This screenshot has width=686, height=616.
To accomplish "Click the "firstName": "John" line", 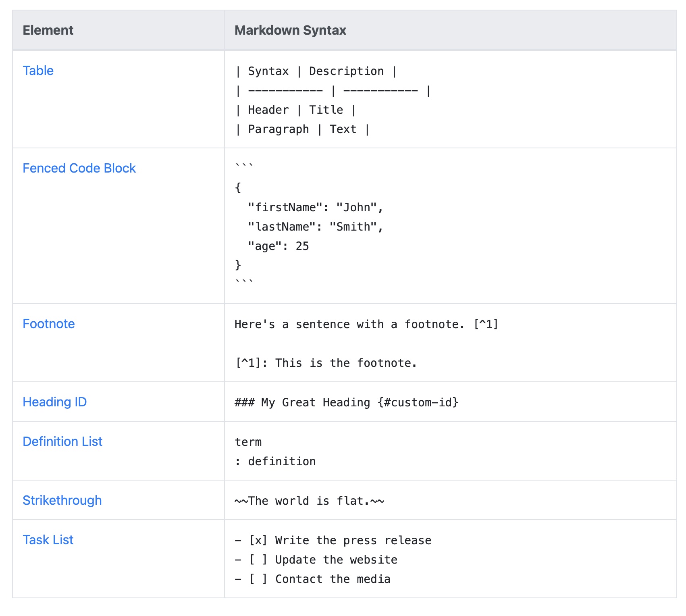I will [316, 208].
